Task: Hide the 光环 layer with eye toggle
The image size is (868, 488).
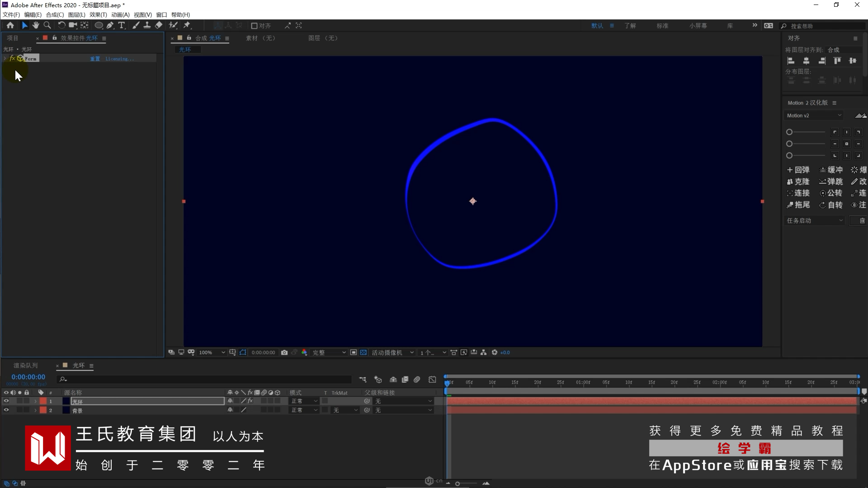Action: click(6, 401)
